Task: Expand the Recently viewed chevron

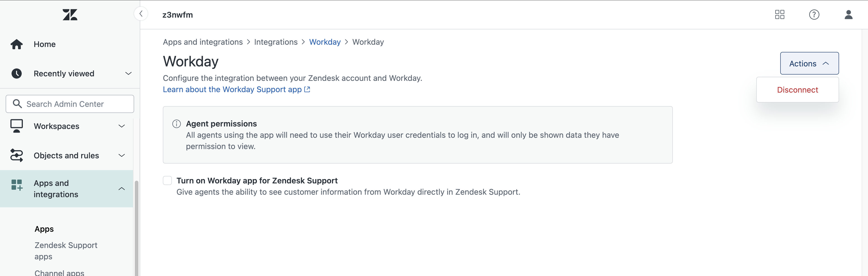Action: (x=128, y=73)
